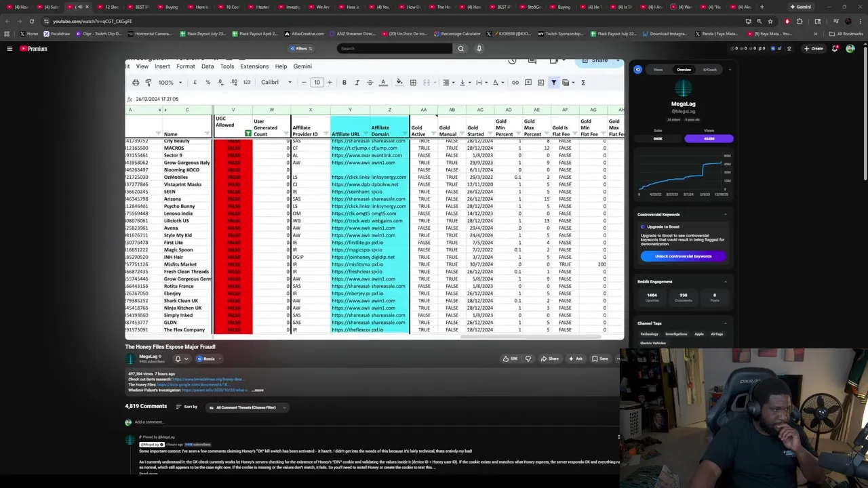Like the video with 59K likes

point(511,359)
